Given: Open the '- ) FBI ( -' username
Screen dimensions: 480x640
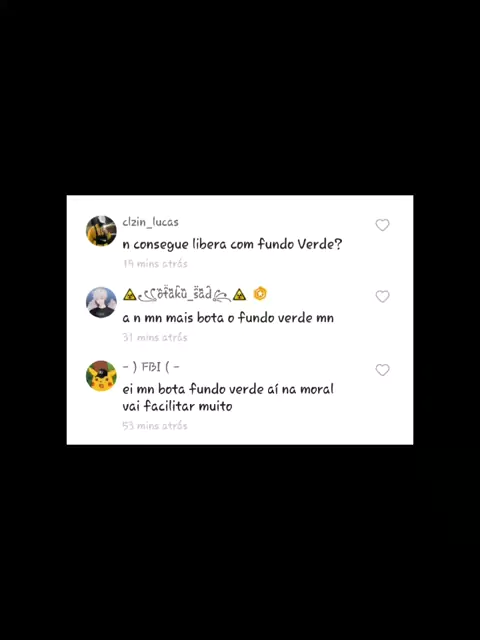Looking at the screenshot, I should [151, 367].
